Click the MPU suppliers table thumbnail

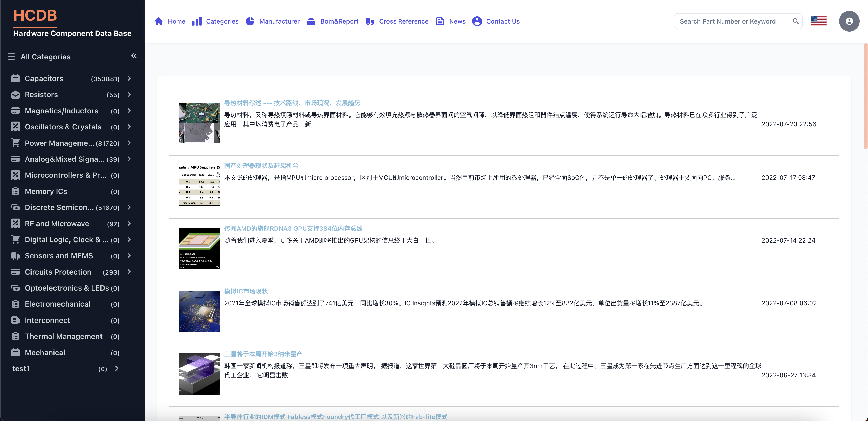pyautogui.click(x=199, y=186)
